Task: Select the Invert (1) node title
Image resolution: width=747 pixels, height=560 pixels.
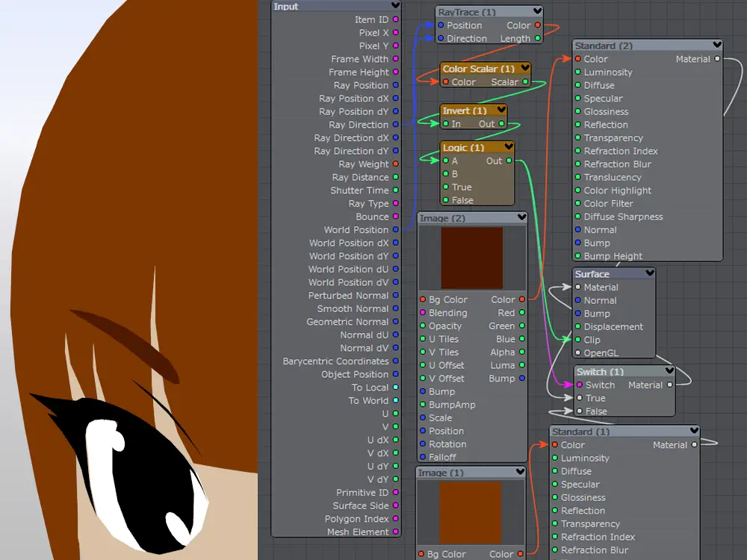Action: point(465,111)
